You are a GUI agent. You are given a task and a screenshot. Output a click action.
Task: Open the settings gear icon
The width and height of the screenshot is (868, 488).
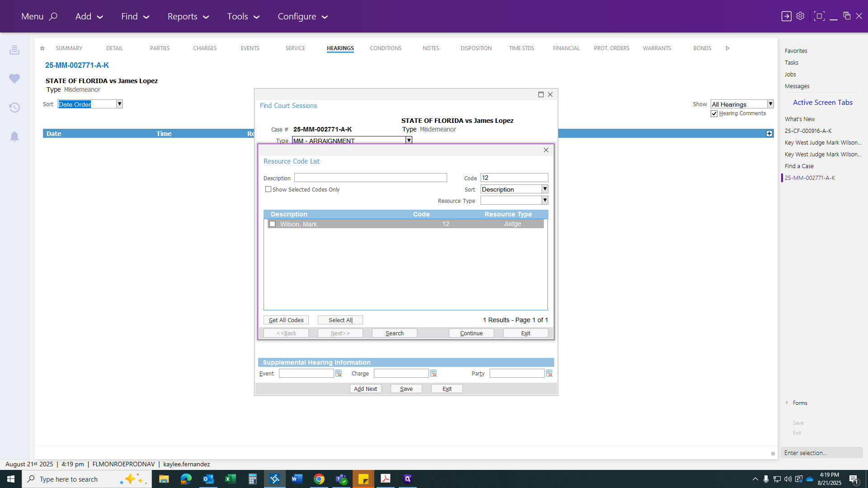click(x=800, y=16)
